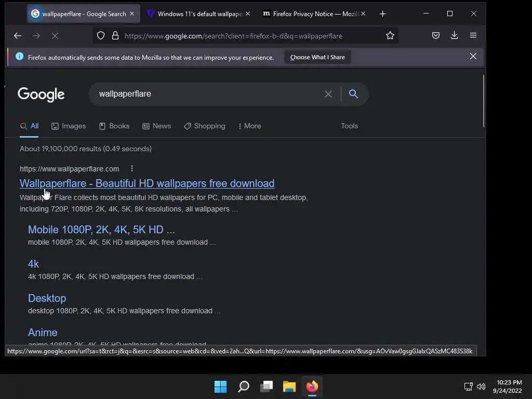Launch File Explorer from the taskbar
This screenshot has width=532, height=399.
tap(289, 387)
